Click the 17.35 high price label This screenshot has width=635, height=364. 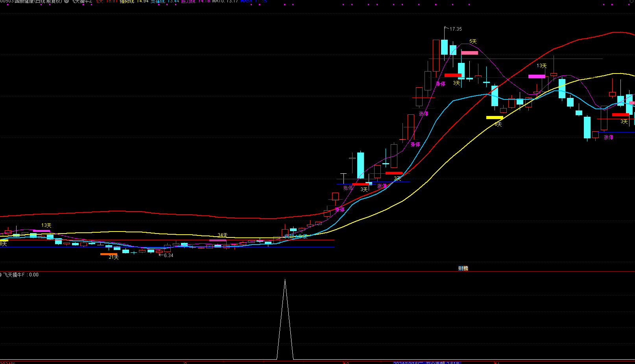point(456,29)
